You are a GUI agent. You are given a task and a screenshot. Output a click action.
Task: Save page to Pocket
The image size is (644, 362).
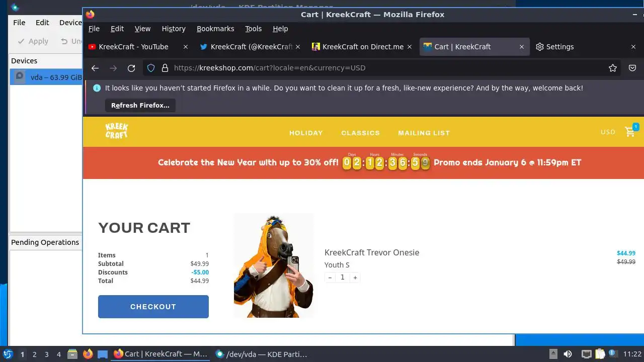point(632,68)
